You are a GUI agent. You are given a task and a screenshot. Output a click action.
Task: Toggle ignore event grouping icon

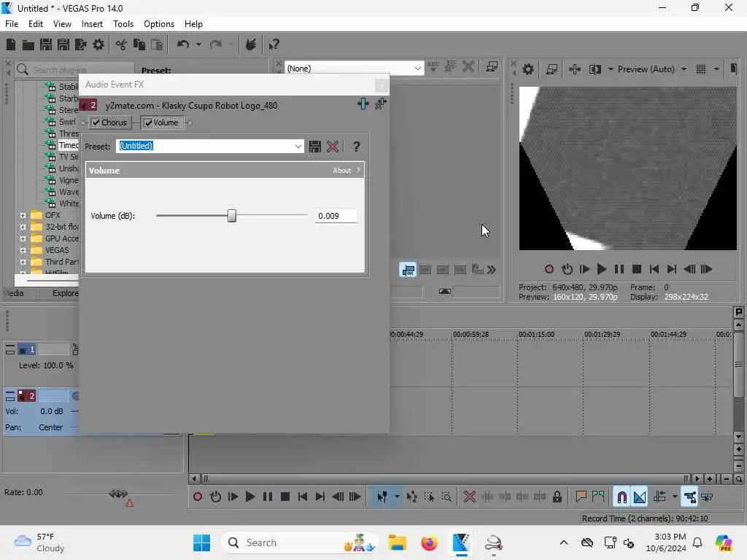point(707,497)
